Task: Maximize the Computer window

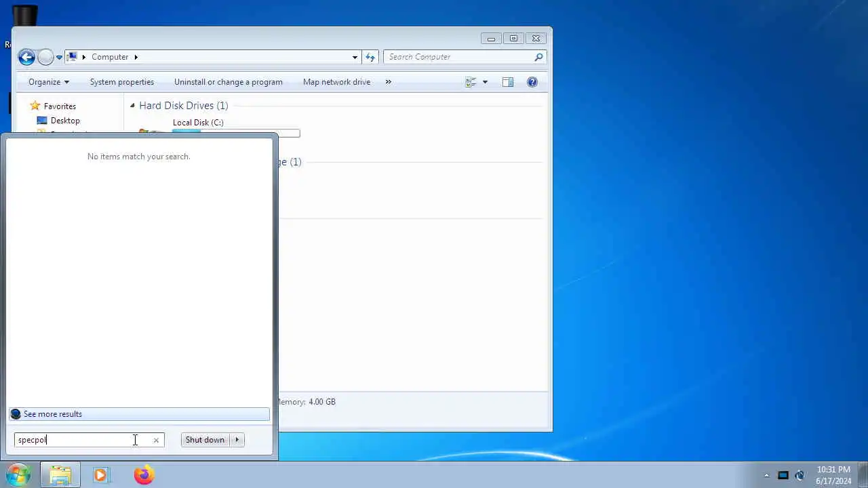Action: click(513, 39)
